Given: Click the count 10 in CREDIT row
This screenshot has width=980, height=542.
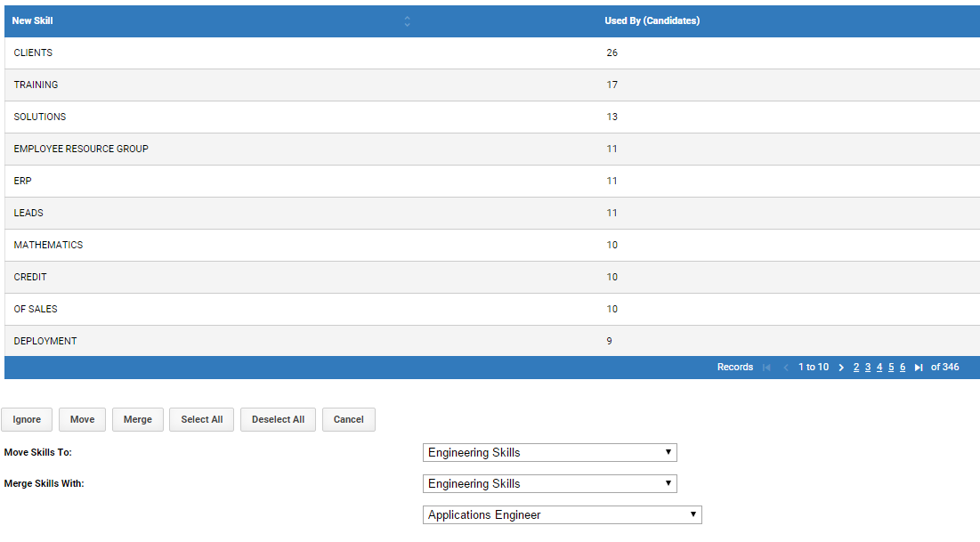Looking at the screenshot, I should click(x=611, y=277).
